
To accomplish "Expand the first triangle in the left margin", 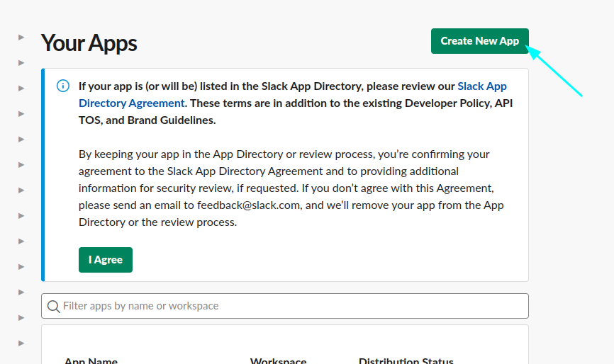I will pos(21,37).
